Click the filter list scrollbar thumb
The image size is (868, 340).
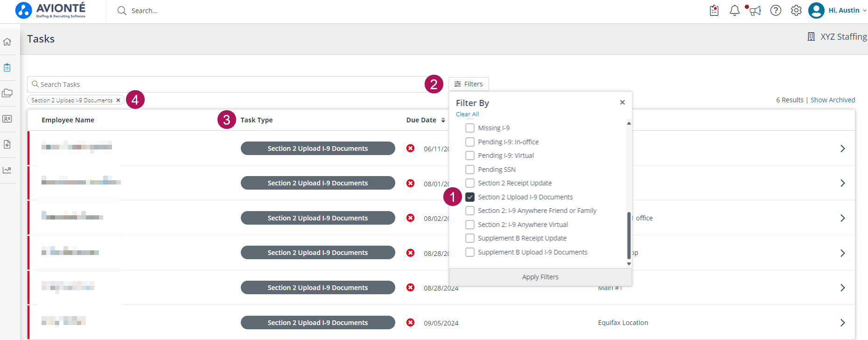click(x=629, y=235)
